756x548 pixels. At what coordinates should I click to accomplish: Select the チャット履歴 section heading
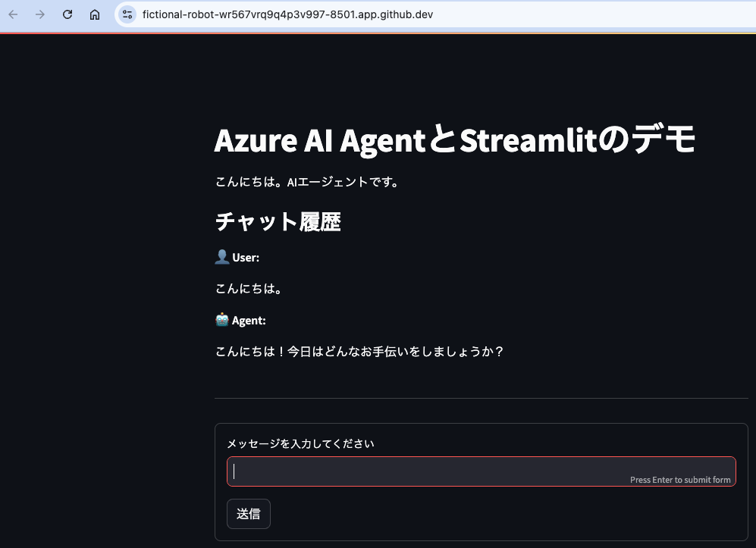click(278, 221)
